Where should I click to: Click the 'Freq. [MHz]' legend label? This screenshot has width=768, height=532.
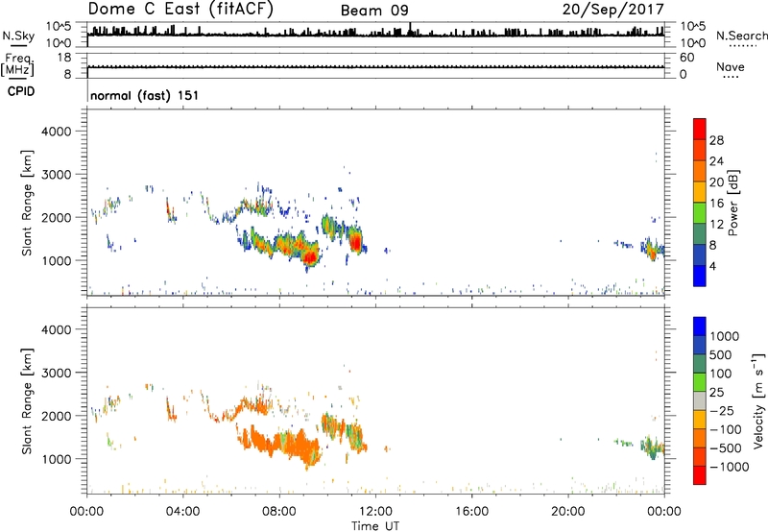(17, 64)
